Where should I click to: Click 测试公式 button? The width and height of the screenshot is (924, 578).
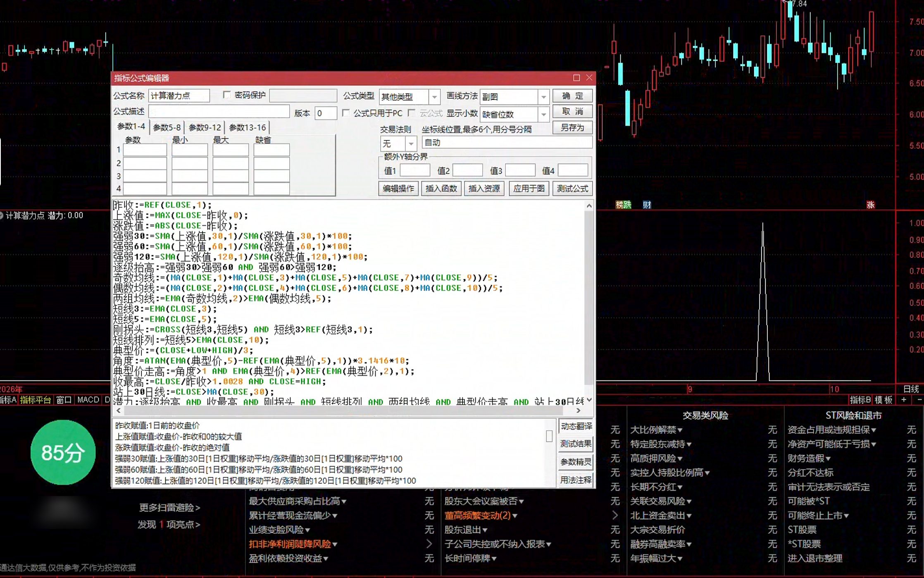(x=572, y=189)
